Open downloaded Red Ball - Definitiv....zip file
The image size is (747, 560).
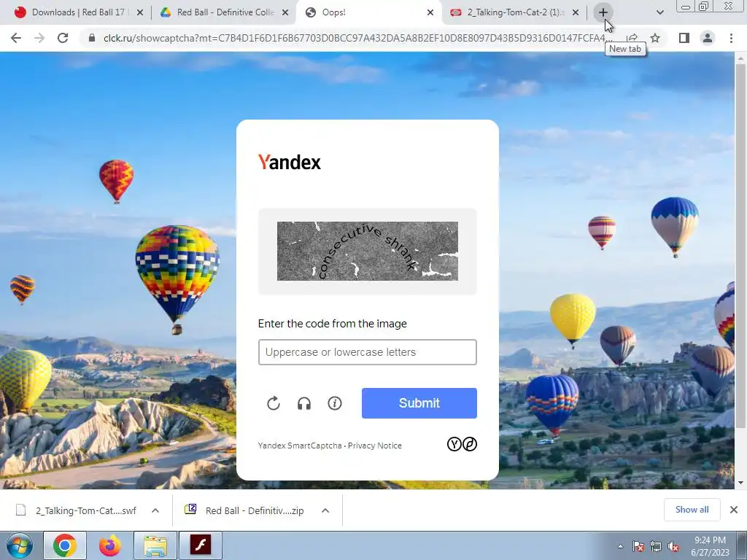tap(244, 511)
